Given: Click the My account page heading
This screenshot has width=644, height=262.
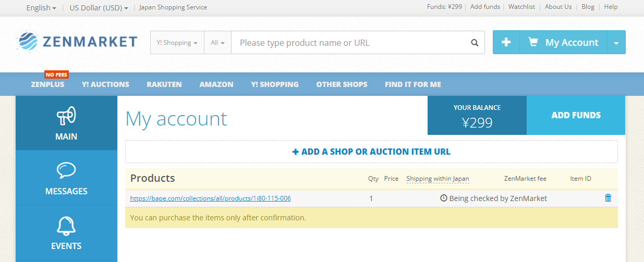Looking at the screenshot, I should 176,119.
